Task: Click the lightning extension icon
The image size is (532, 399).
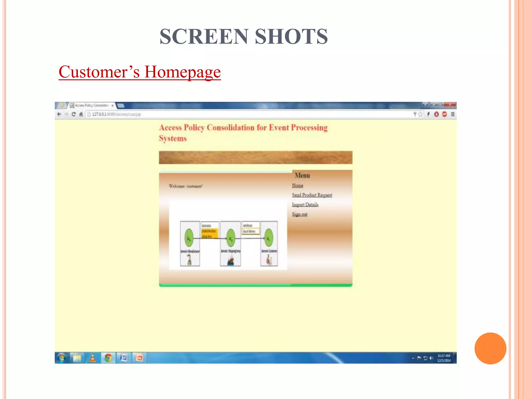Action: [428, 114]
